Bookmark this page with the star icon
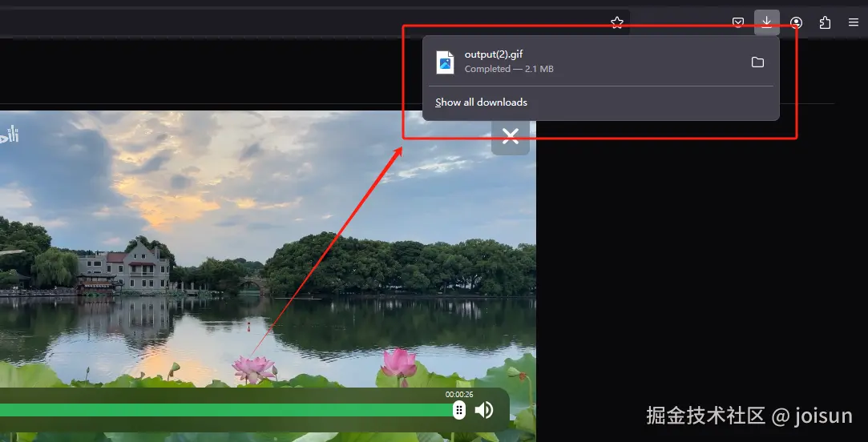Viewport: 868px width, 442px height. pyautogui.click(x=616, y=22)
